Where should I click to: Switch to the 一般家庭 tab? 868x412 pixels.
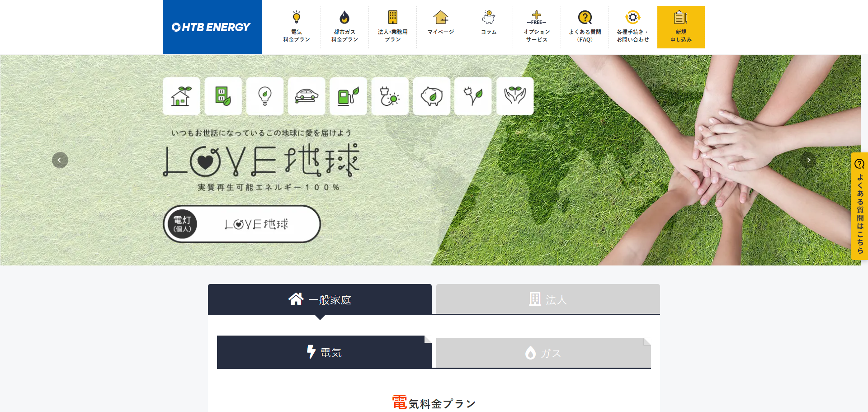pyautogui.click(x=320, y=299)
